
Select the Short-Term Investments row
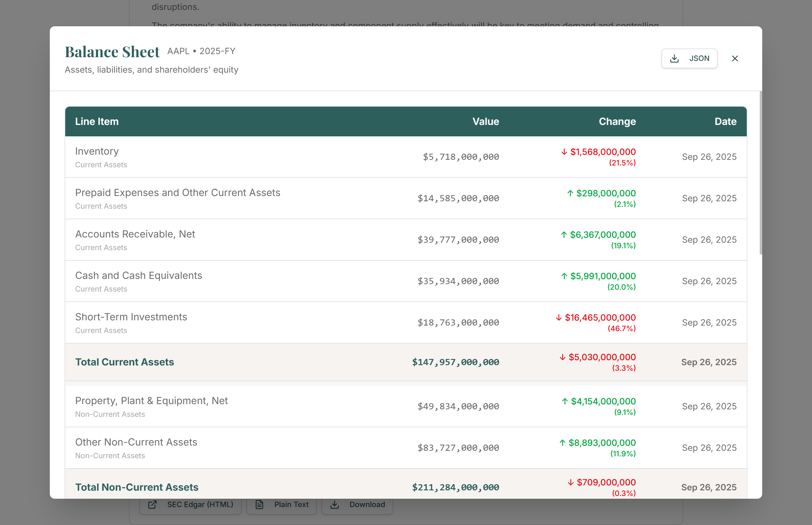239,322
